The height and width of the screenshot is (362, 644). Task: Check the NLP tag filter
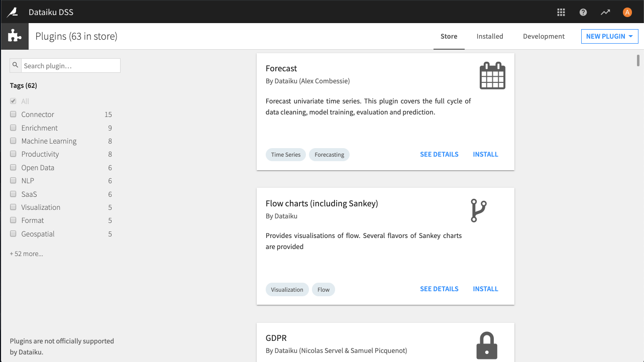13,180
